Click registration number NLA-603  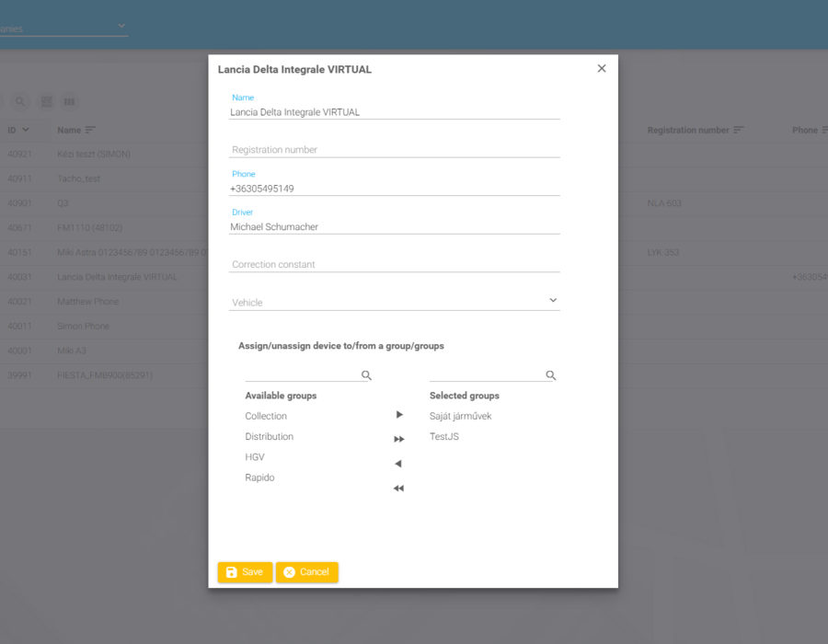(x=664, y=203)
